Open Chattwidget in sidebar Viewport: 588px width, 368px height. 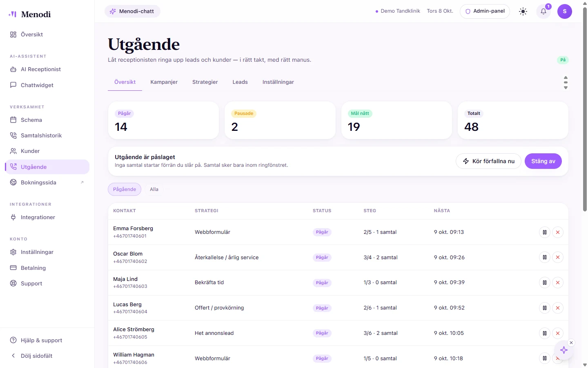tap(47, 85)
